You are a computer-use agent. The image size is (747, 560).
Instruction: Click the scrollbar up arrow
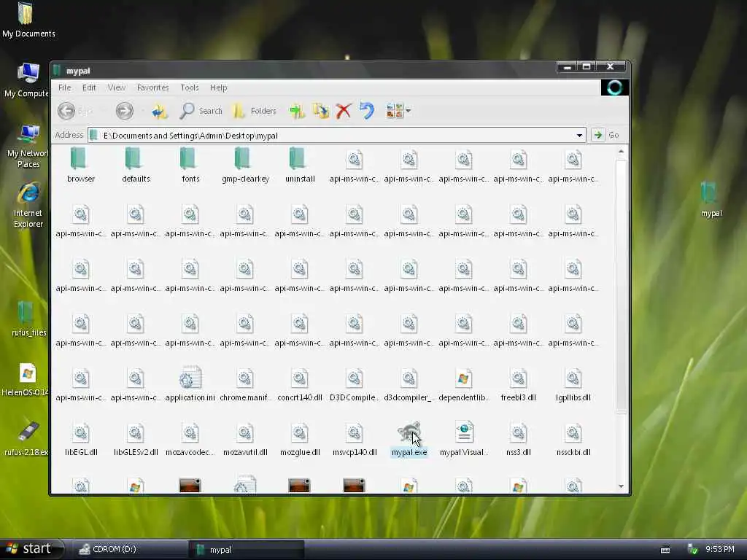pos(621,152)
